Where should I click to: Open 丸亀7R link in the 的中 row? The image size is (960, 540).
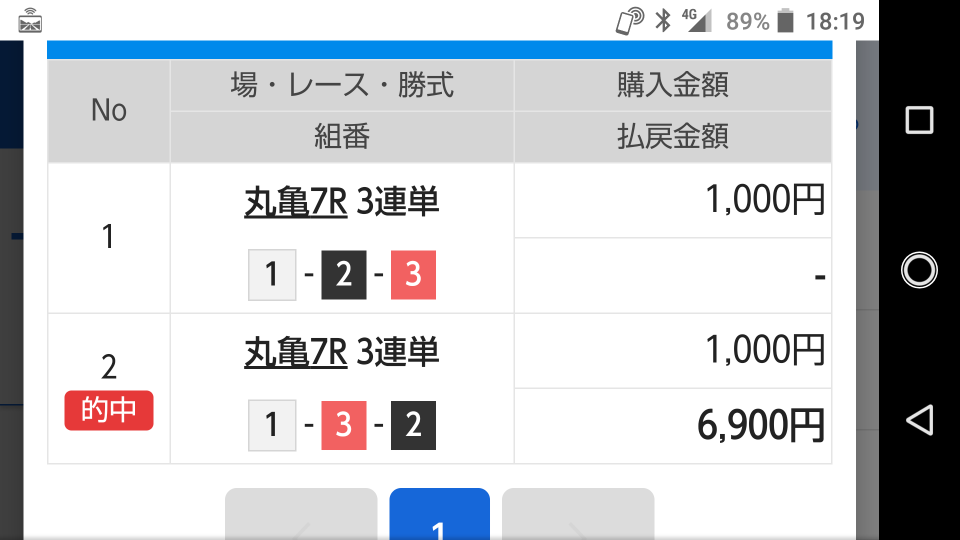pos(296,353)
